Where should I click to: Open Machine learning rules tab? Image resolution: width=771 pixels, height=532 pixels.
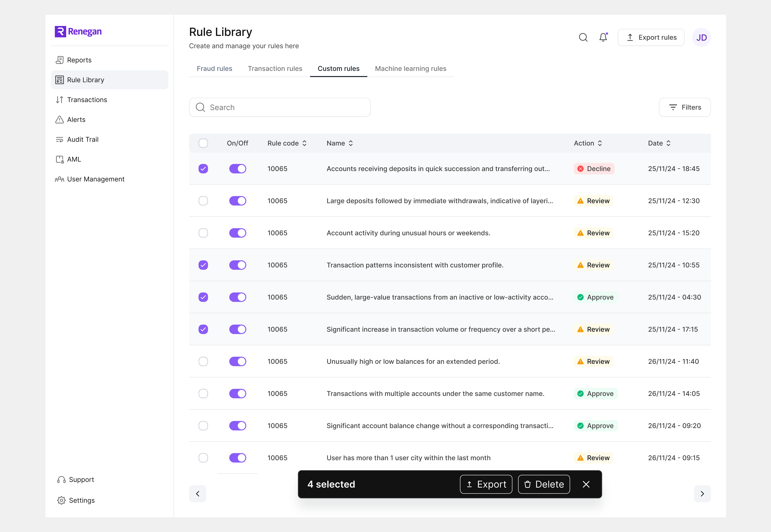[410, 69]
